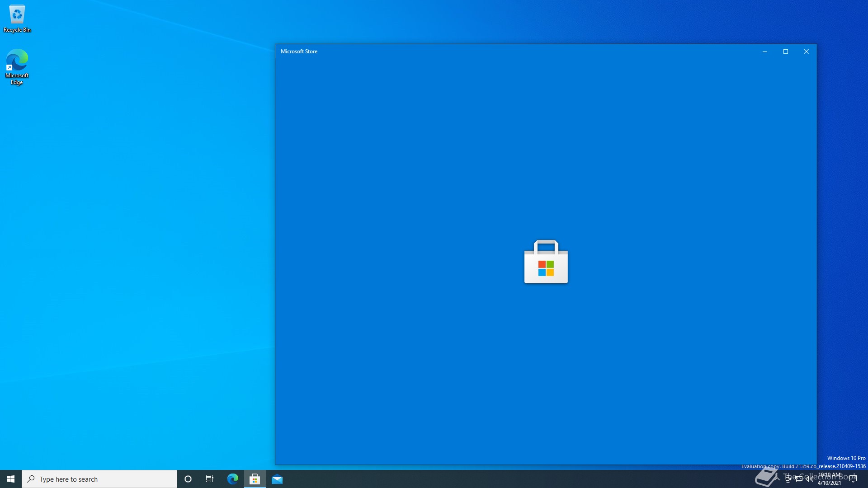Open the clock showing 10:10 AM
Image resolution: width=868 pixels, height=488 pixels.
pos(830,479)
